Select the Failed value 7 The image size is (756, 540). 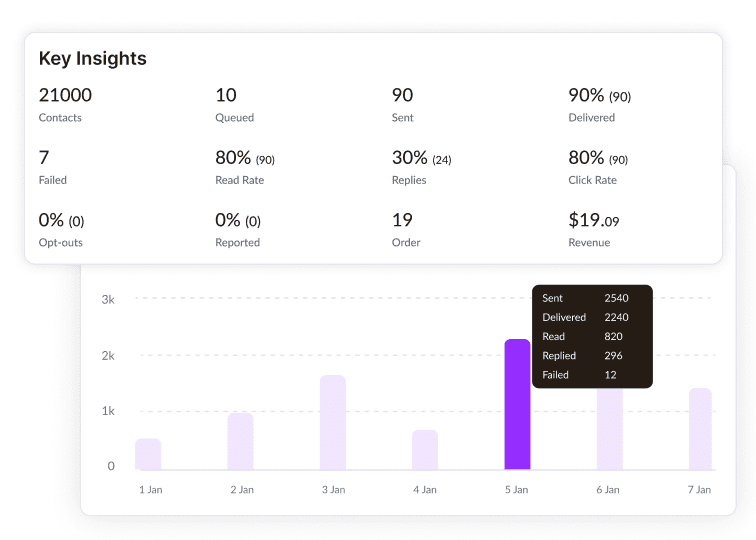44,158
